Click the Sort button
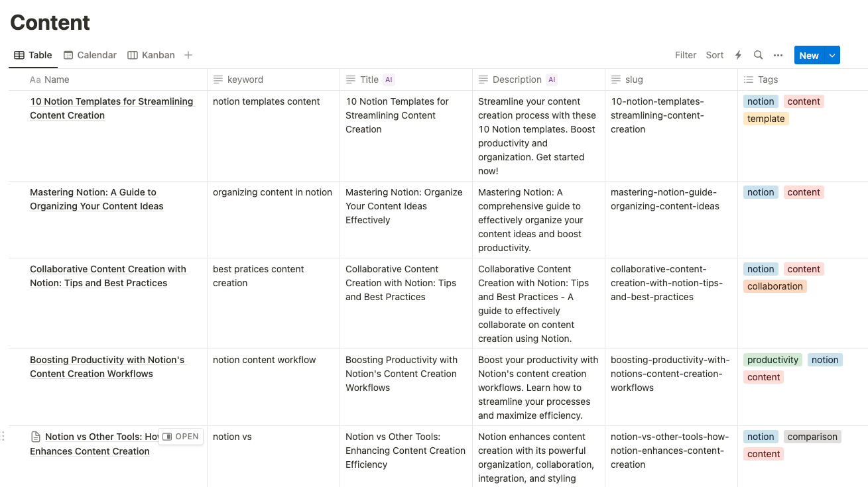 click(x=715, y=56)
